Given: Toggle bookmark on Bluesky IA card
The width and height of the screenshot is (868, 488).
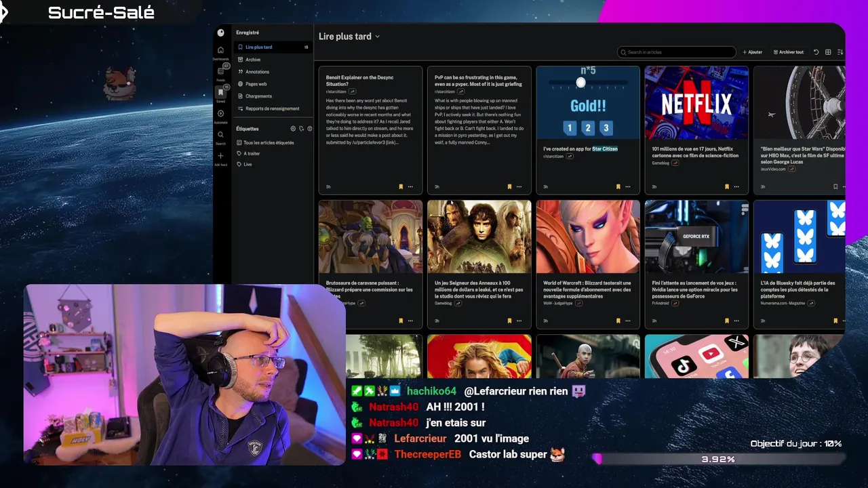Looking at the screenshot, I should (x=835, y=321).
